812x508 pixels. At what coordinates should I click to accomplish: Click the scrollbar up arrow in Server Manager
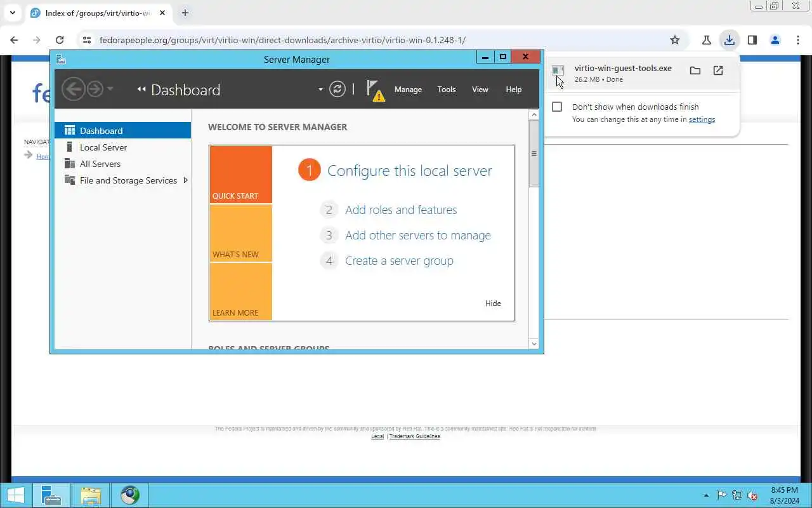point(534,115)
